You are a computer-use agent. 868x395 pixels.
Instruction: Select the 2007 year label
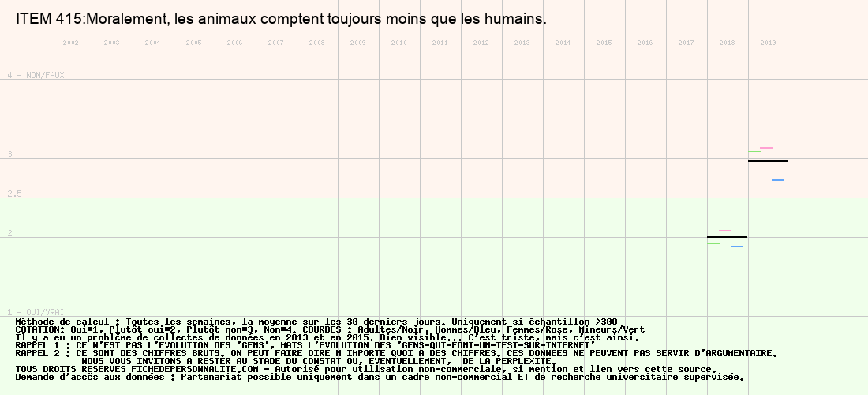pyautogui.click(x=275, y=43)
